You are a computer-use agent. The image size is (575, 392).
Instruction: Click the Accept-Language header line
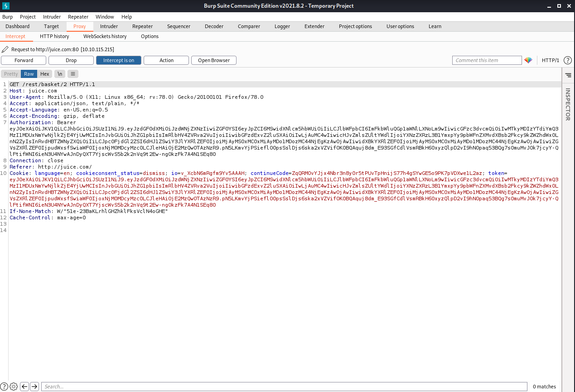coord(58,110)
